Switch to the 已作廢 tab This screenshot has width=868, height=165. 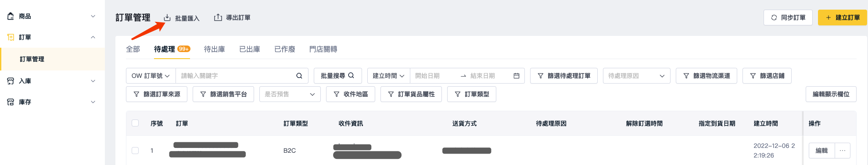pyautogui.click(x=285, y=49)
